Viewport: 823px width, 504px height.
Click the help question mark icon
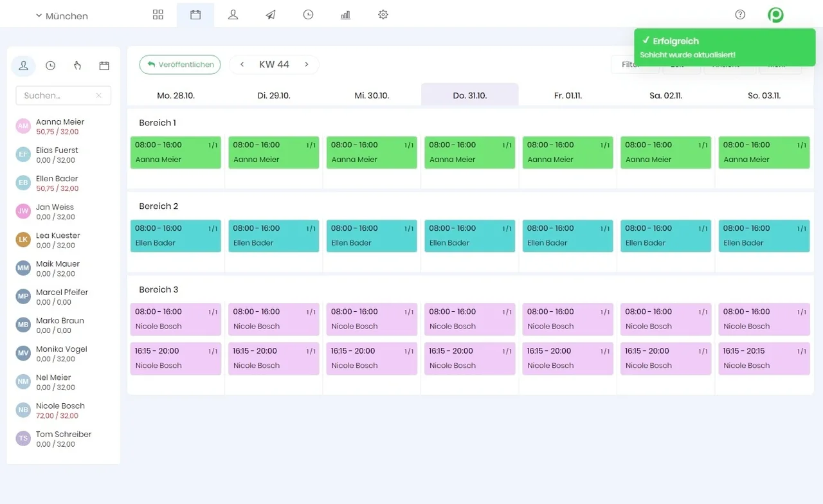point(740,15)
